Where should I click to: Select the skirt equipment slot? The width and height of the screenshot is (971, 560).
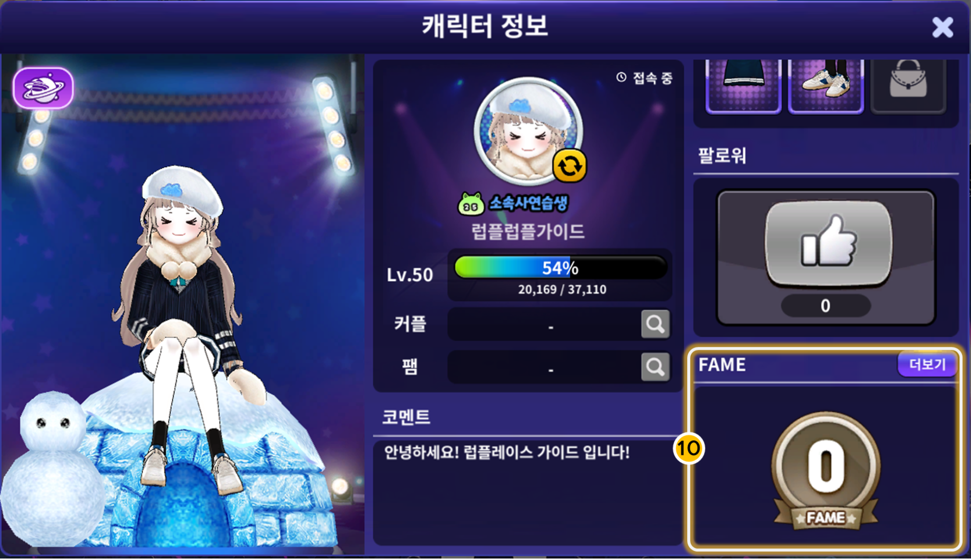(743, 85)
